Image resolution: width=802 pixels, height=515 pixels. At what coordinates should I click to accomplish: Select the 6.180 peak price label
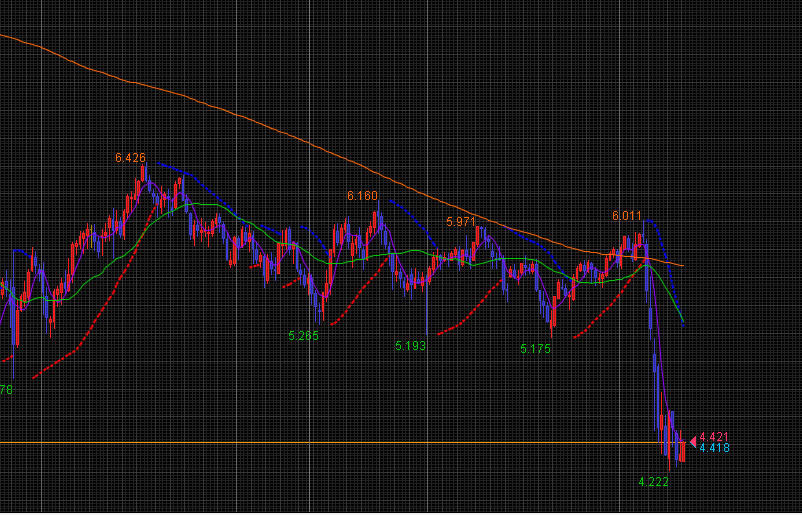362,196
